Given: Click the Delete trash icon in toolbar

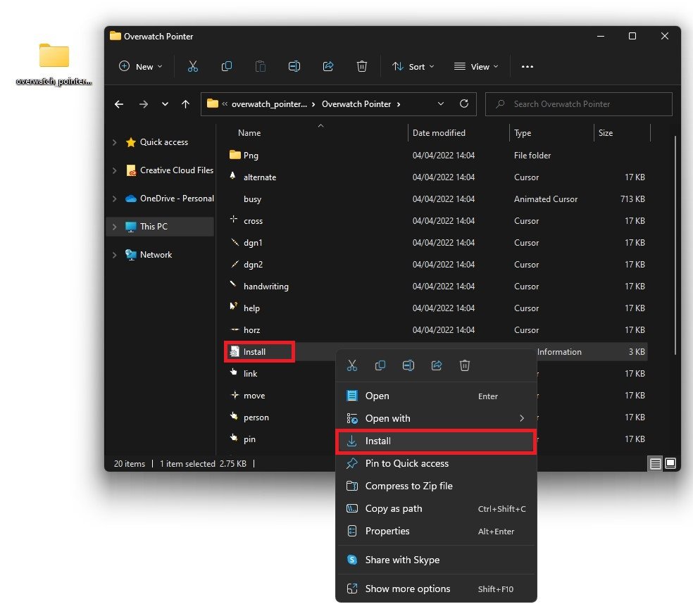Looking at the screenshot, I should tap(362, 66).
